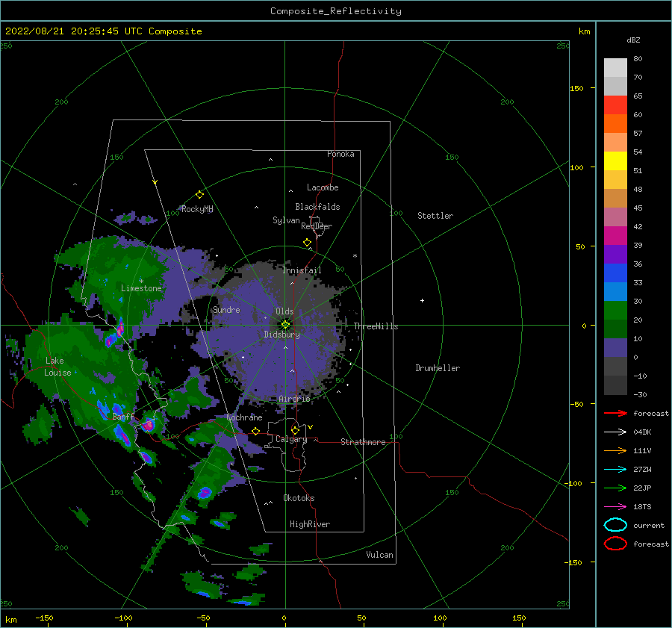Click the Composite_Reflectivity title
Screen dimensions: 672x628
point(336,11)
